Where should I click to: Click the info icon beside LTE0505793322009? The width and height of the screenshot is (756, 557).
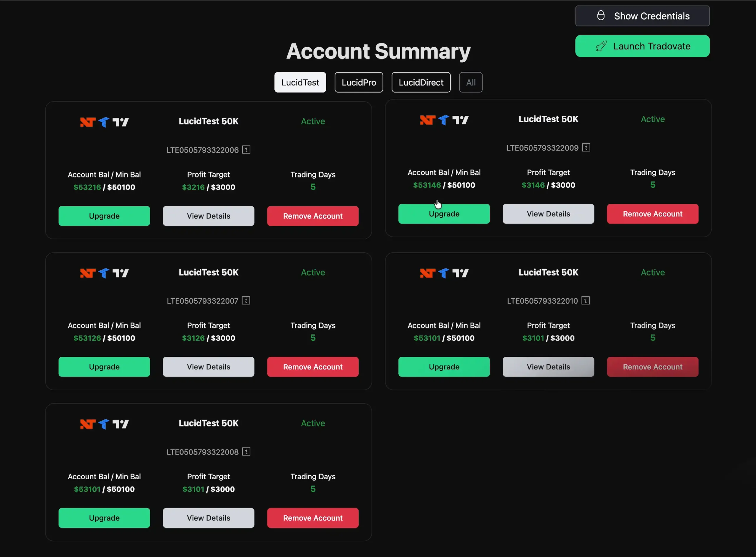[x=586, y=147]
